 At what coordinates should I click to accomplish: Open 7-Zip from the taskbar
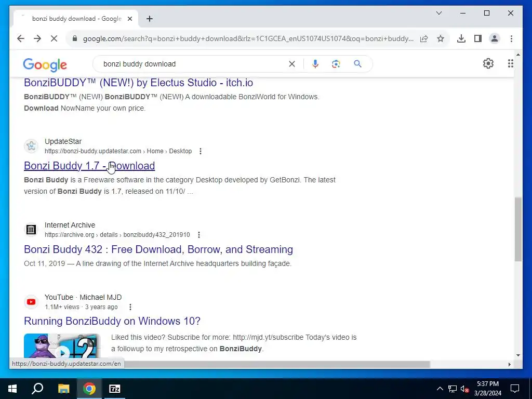(115, 389)
